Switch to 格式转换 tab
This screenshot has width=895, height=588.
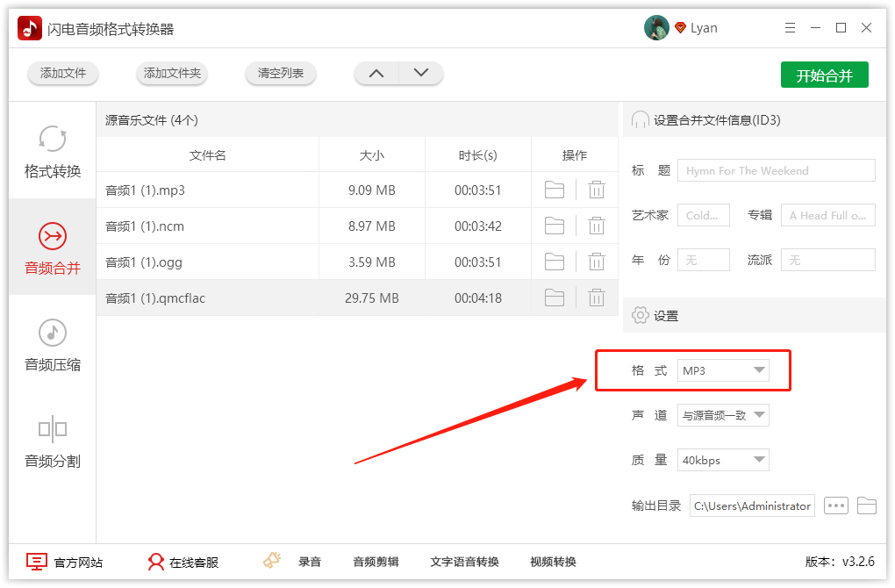[53, 151]
